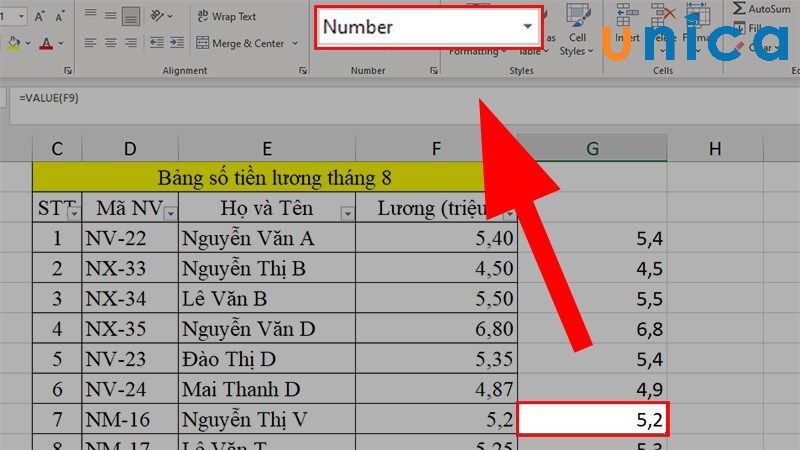Click the name cell Mai Thanh D
The width and height of the screenshot is (800, 450).
(267, 389)
